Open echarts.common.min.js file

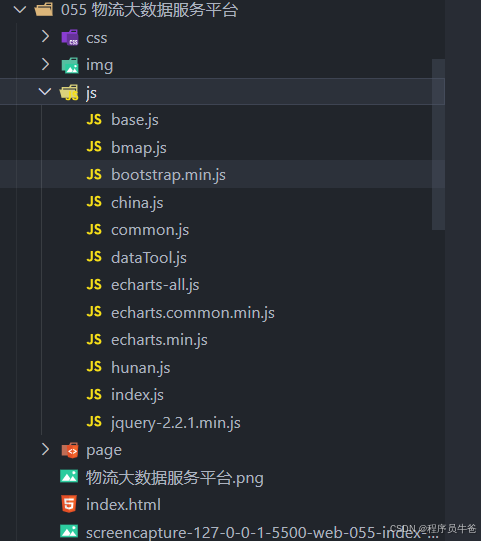pyautogui.click(x=193, y=313)
